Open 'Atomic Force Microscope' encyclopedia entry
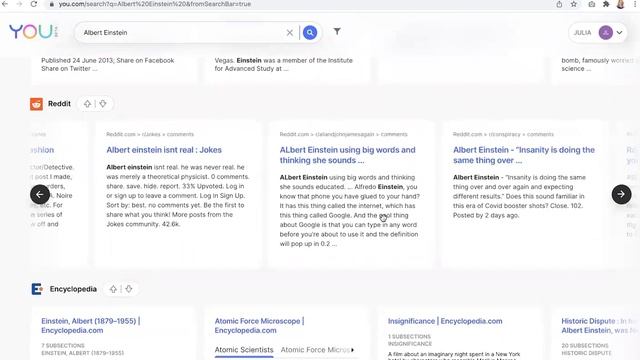 pos(259,326)
